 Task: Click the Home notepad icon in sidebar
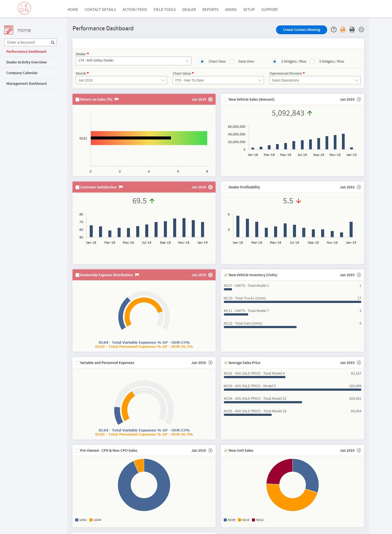(x=9, y=30)
